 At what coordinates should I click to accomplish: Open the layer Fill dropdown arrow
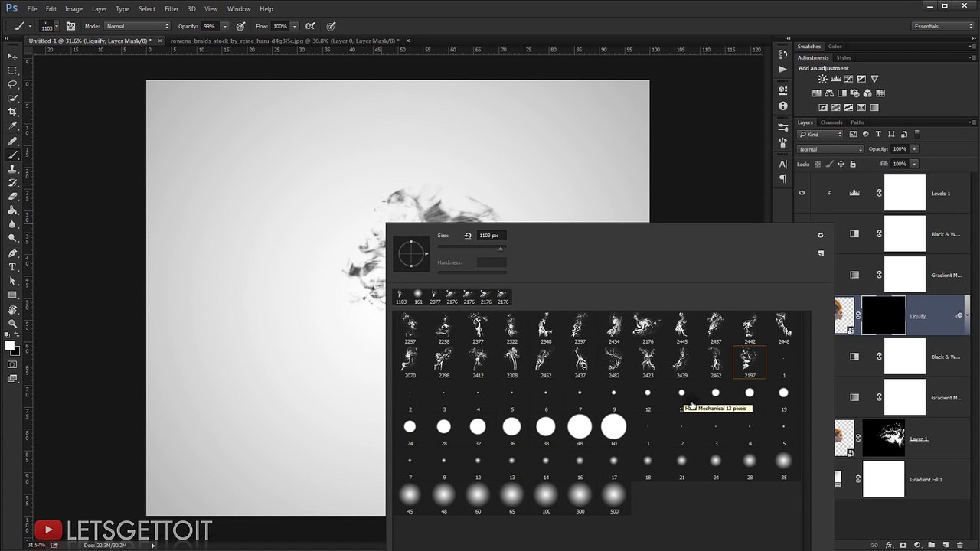click(x=914, y=164)
